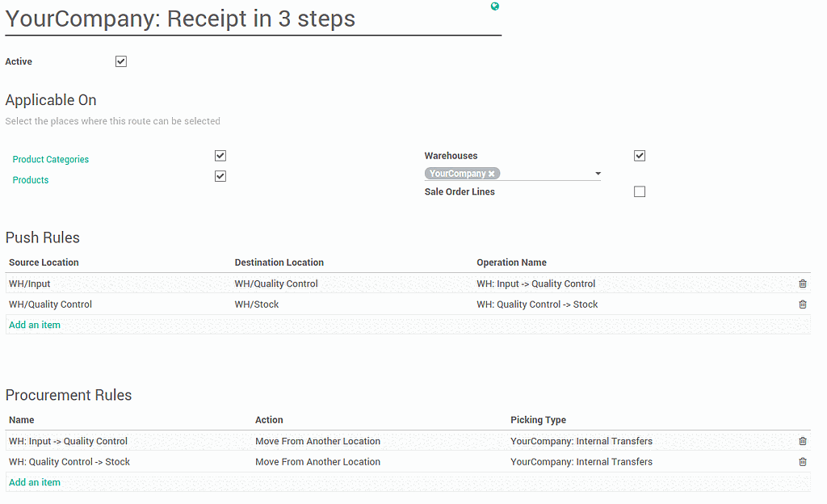Image resolution: width=827 pixels, height=504 pixels.
Task: Sort procurement rules by Picking Type header
Action: click(x=538, y=420)
